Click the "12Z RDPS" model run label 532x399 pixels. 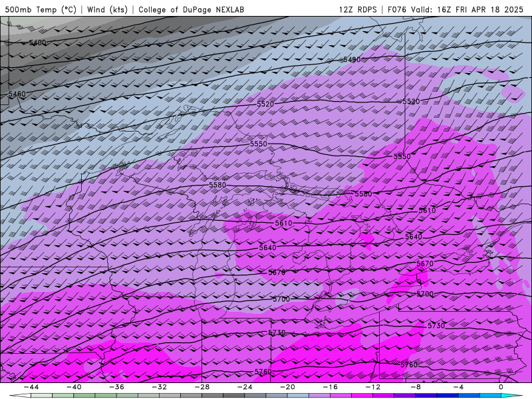click(x=358, y=9)
